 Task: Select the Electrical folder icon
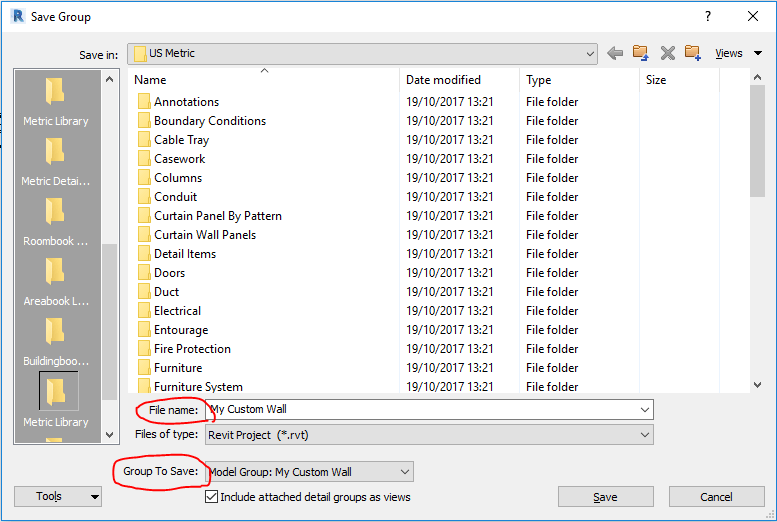[144, 311]
